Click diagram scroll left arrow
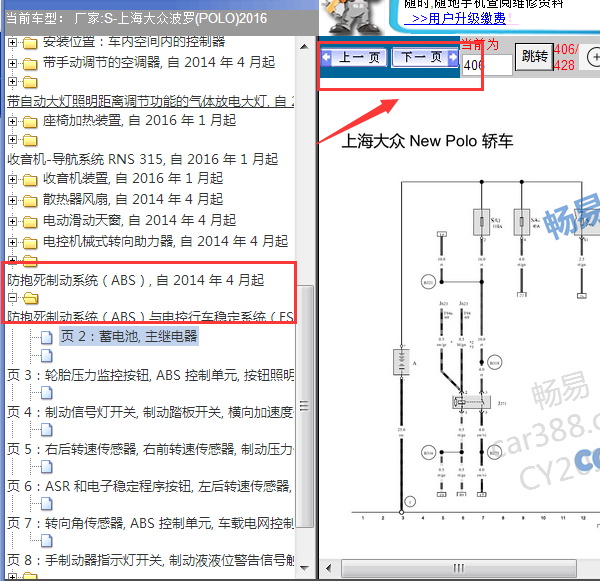The width and height of the screenshot is (600, 581). point(329,568)
